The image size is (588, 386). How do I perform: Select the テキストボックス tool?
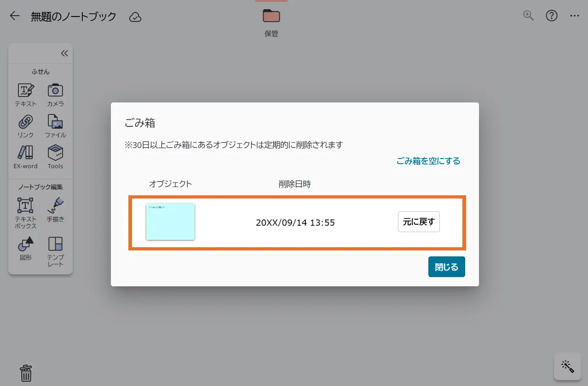[26, 213]
